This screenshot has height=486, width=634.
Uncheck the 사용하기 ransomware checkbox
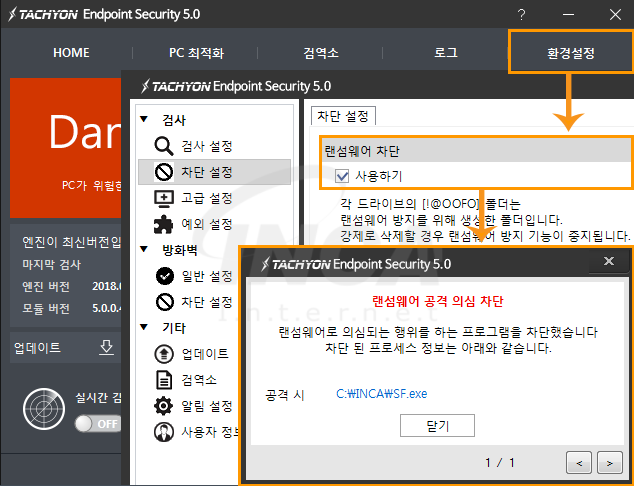point(342,176)
